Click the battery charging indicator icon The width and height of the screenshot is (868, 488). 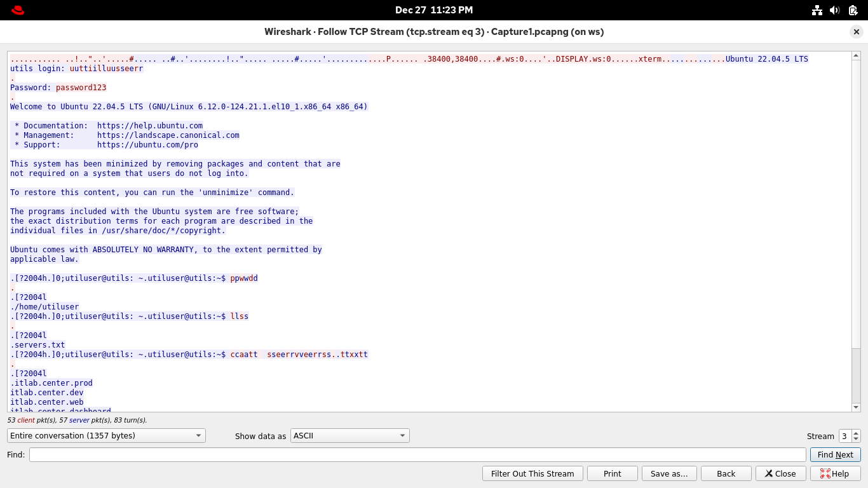[853, 10]
